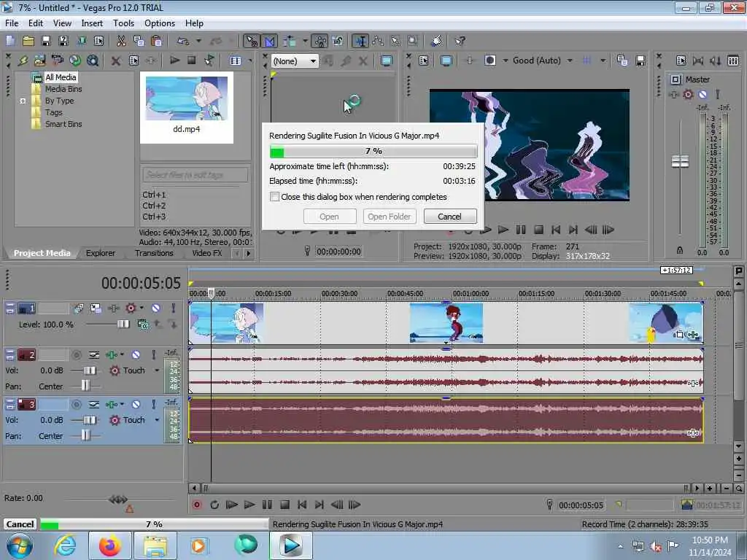Save the project with the floppy icon
The height and width of the screenshot is (560, 747).
click(x=46, y=41)
